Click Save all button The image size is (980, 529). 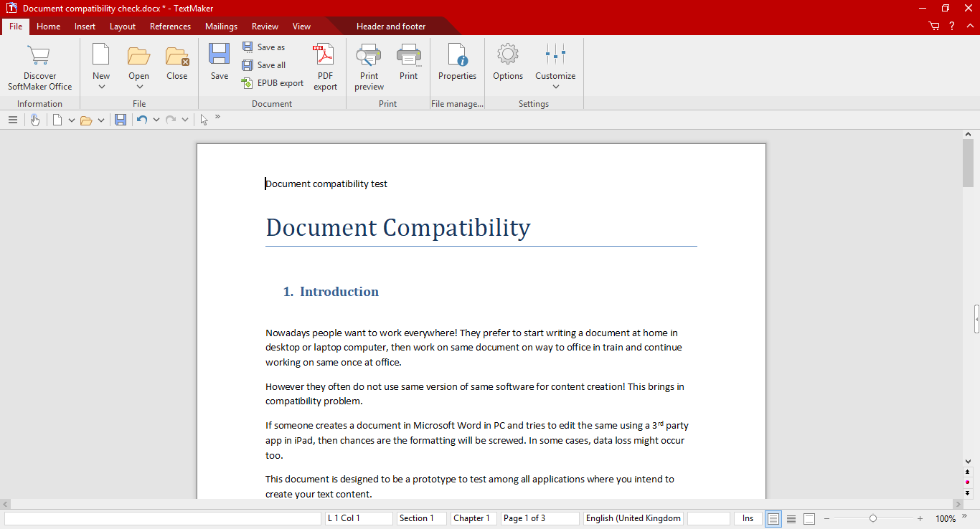(264, 65)
